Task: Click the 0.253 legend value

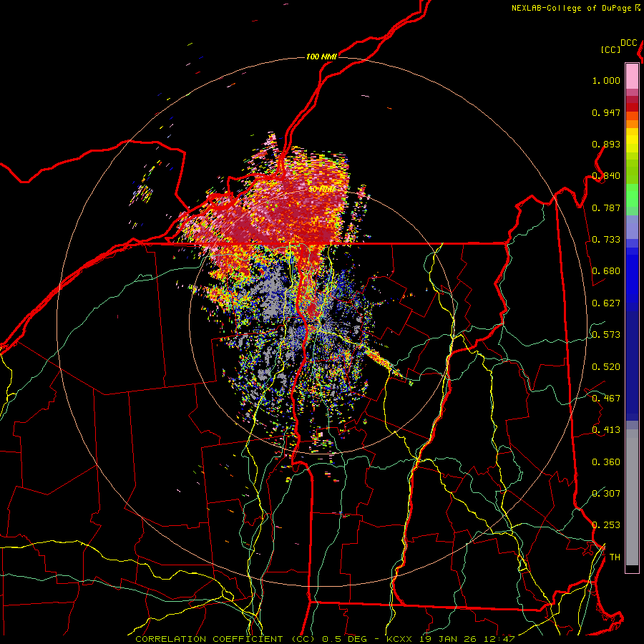Action: pyautogui.click(x=606, y=525)
